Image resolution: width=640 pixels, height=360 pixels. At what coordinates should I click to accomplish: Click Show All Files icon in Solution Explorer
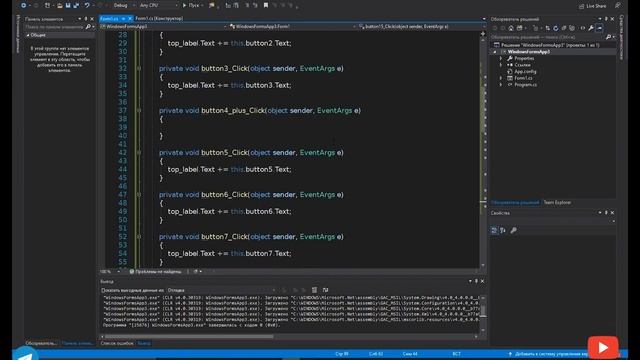click(x=572, y=28)
